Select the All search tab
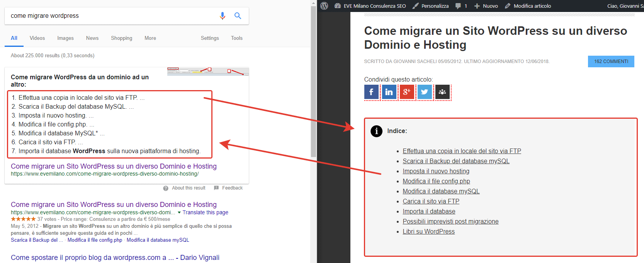The image size is (644, 263). point(14,38)
